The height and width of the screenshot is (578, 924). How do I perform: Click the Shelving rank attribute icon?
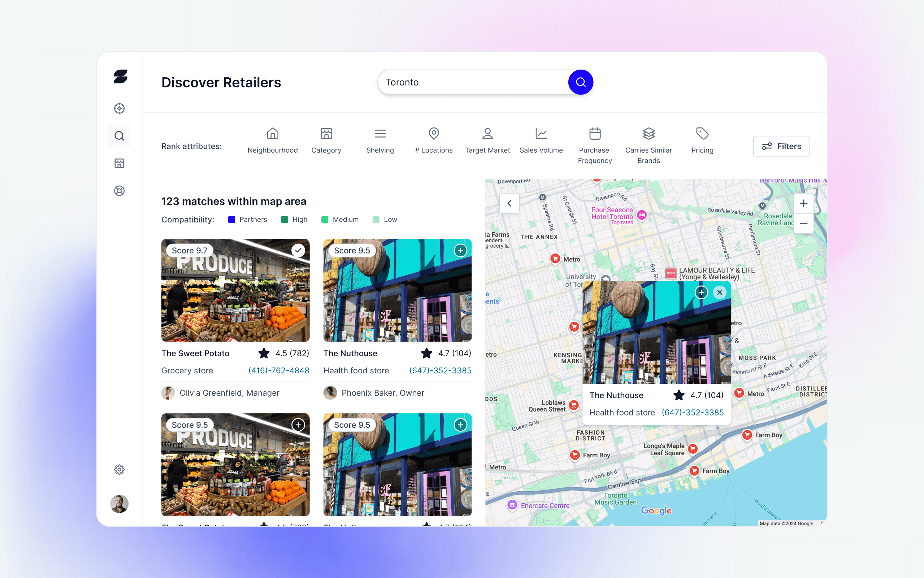tap(380, 133)
